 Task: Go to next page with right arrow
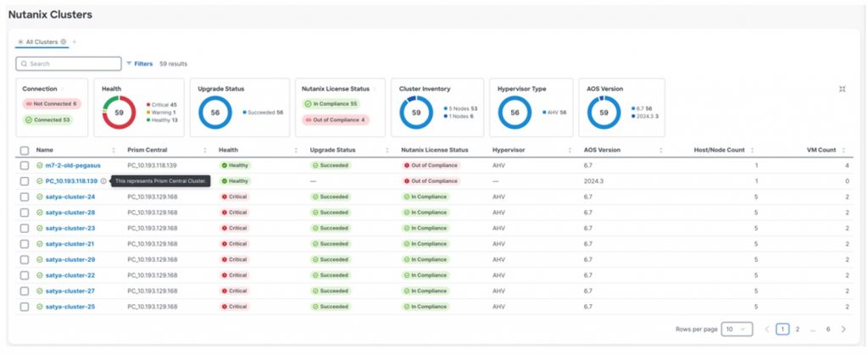[843, 329]
